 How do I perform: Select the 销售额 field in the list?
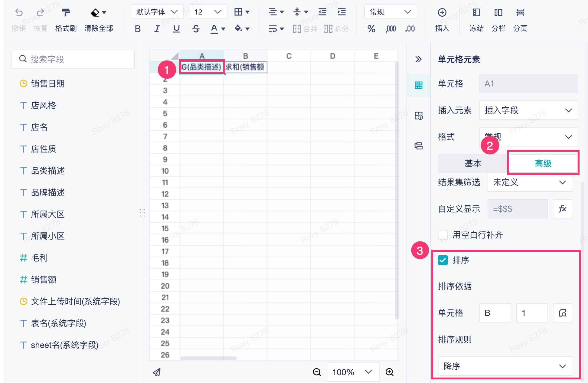point(44,280)
